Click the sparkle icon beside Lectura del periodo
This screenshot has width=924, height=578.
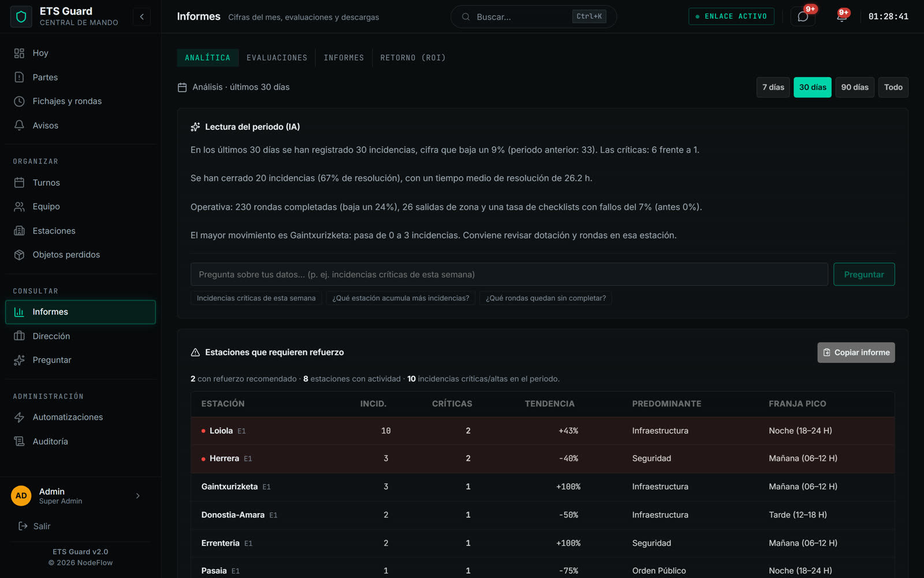point(195,127)
